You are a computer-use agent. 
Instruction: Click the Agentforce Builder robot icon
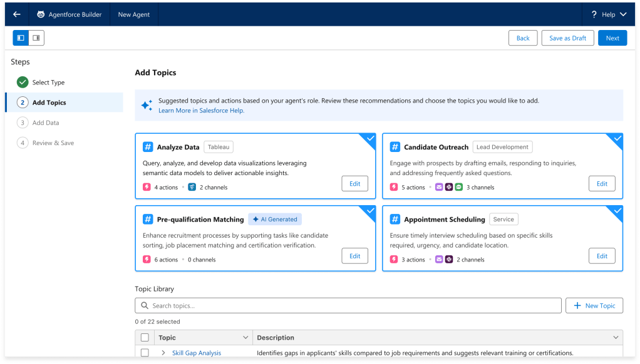(x=41, y=14)
